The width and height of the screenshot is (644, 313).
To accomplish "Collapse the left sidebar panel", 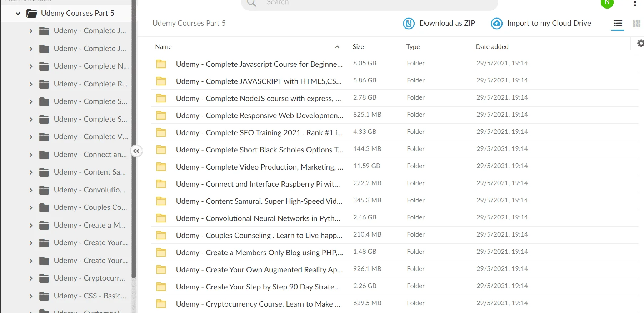I will tap(136, 151).
